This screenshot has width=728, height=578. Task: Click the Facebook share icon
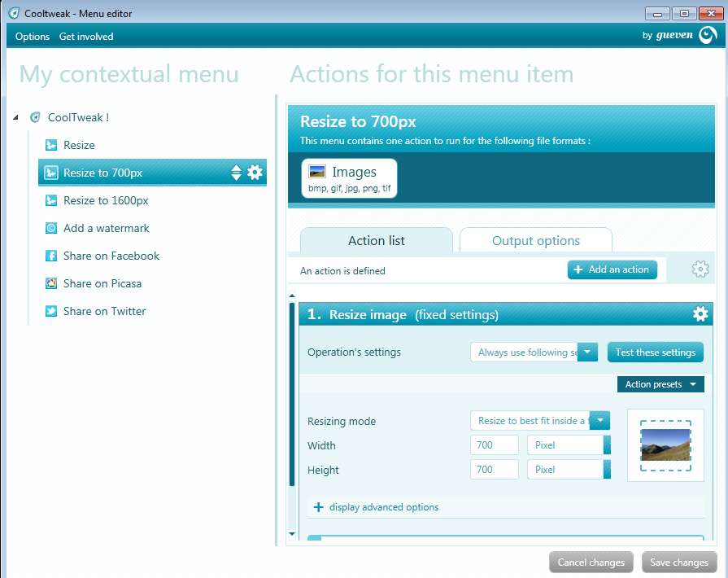[51, 256]
